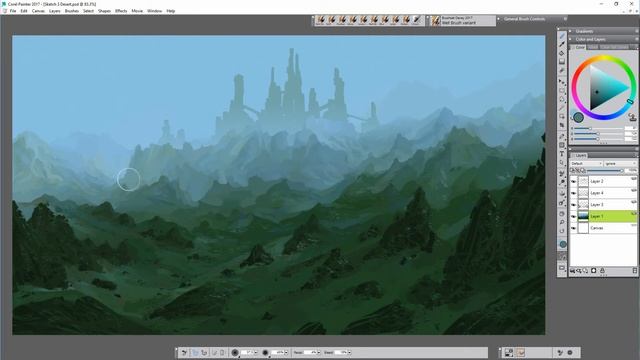Select the Layer 3 row
Image resolution: width=640 pixels, height=360 pixels.
click(x=604, y=204)
